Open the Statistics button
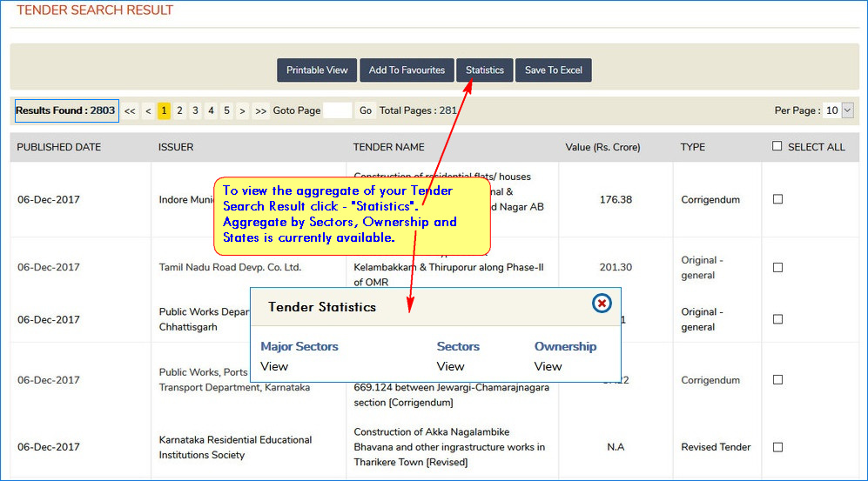Viewport: 868px width, 481px height. click(x=485, y=70)
